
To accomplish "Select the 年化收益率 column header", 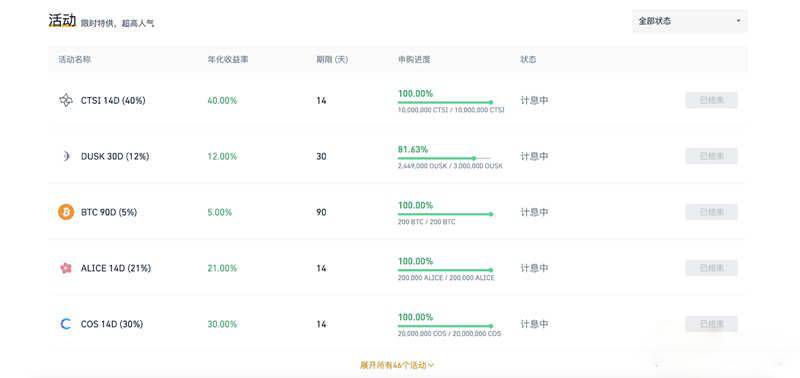I will (x=228, y=60).
